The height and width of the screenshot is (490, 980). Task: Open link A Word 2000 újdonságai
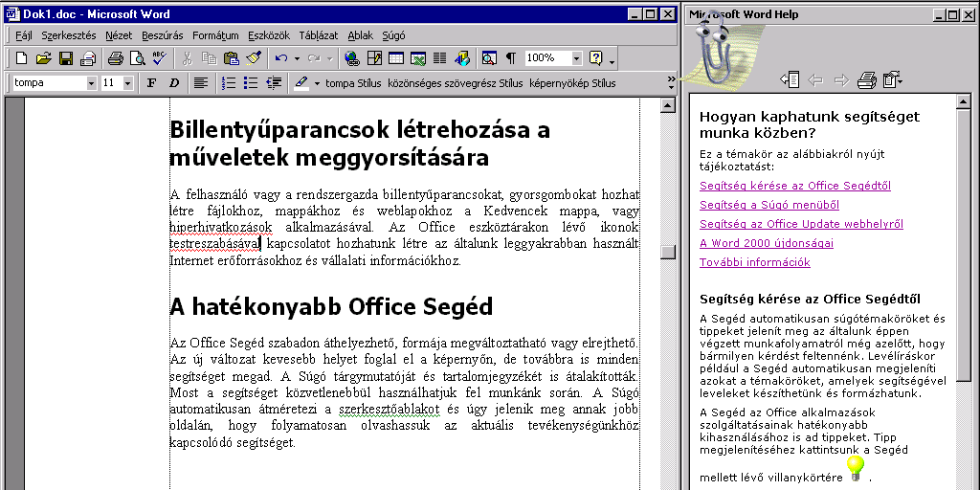(x=767, y=243)
